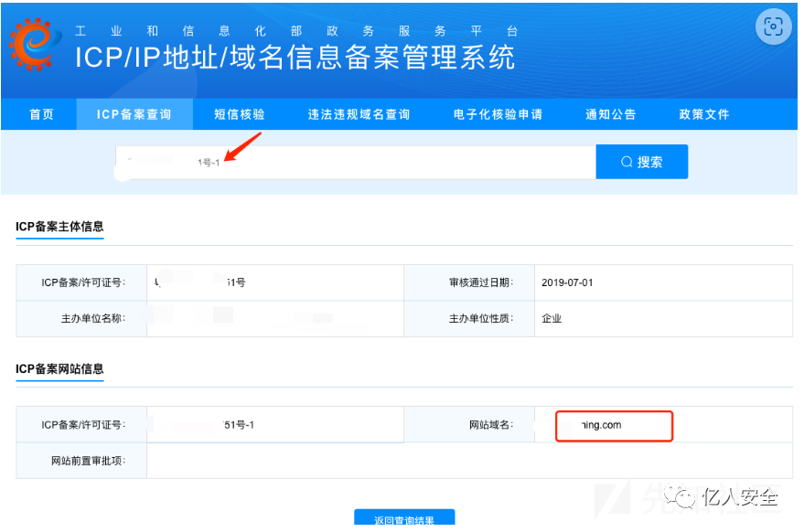The image size is (804, 532).
Task: Click the 返回查询结果 button
Action: pyautogui.click(x=403, y=519)
